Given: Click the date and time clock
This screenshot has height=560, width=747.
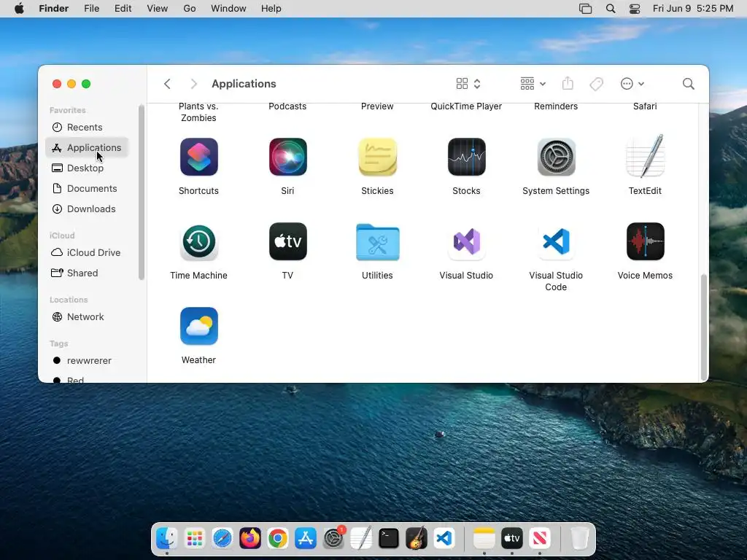Looking at the screenshot, I should (693, 9).
